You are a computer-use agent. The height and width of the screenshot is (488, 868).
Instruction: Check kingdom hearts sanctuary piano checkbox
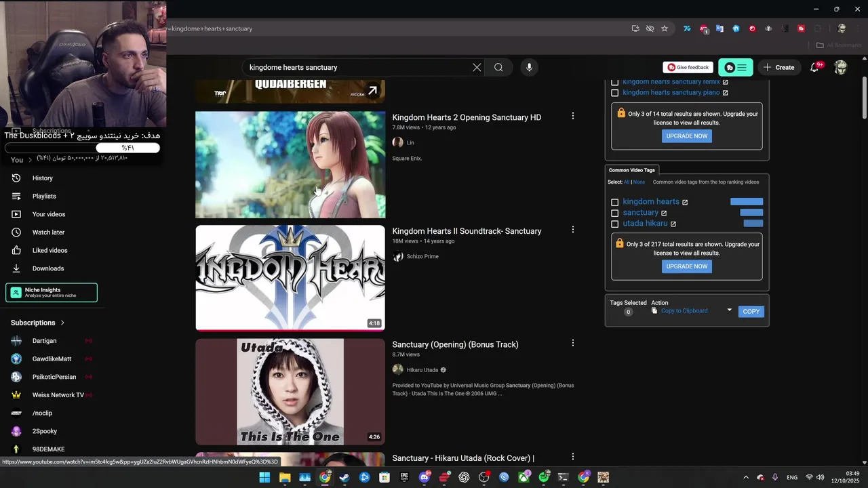(x=615, y=93)
